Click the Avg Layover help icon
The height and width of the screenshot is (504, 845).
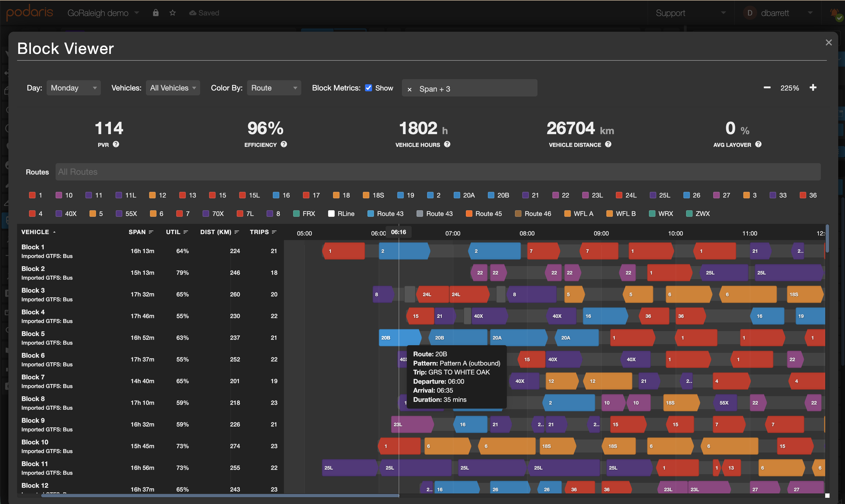[x=758, y=144]
